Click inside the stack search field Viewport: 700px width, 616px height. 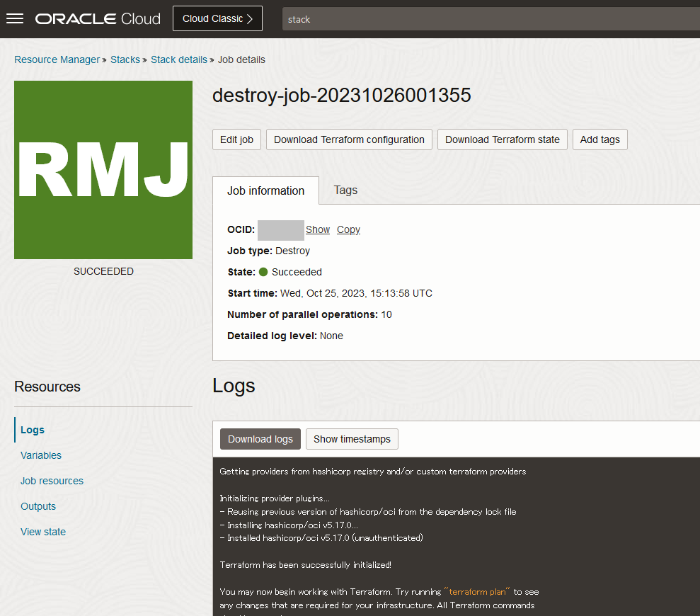(x=425, y=19)
